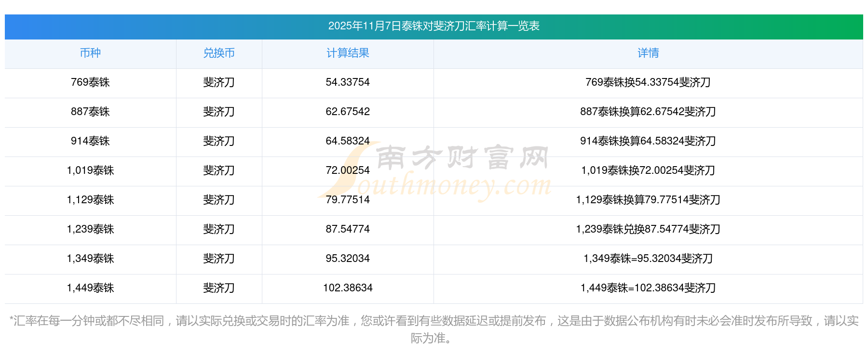Click the 769泰铢 cell
868x353 pixels.
click(x=90, y=82)
